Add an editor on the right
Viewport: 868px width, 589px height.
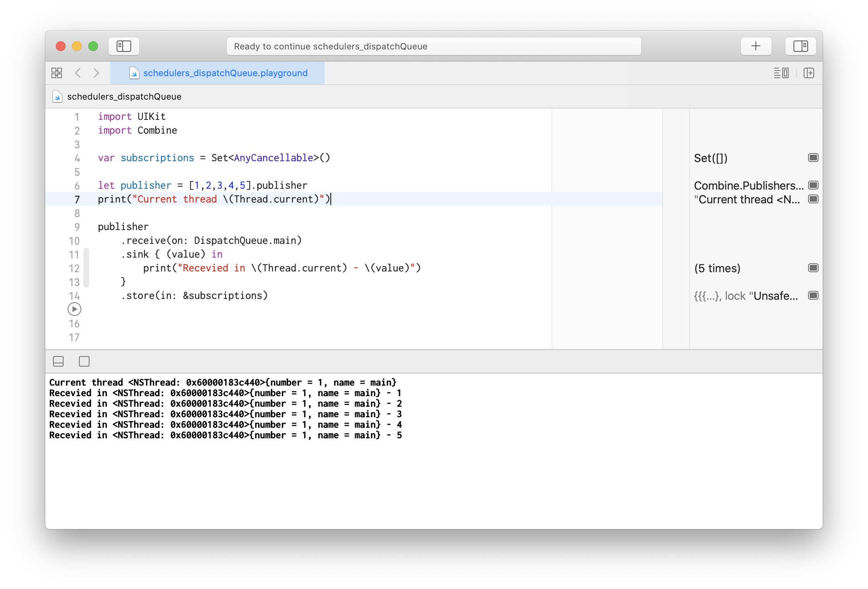point(809,73)
